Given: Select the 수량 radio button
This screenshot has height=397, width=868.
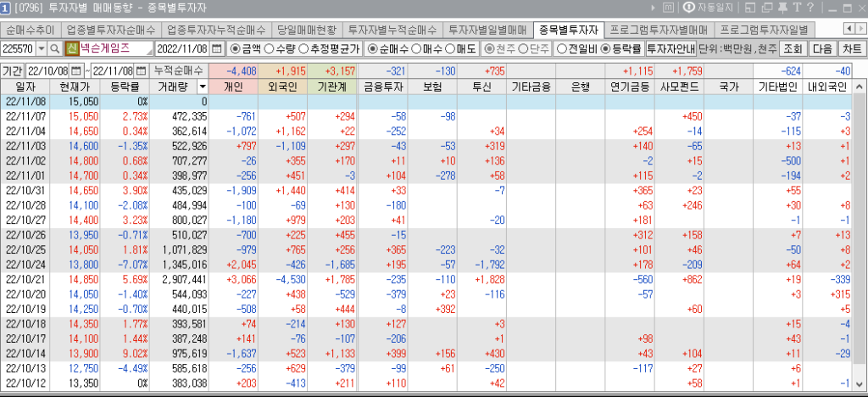Looking at the screenshot, I should (x=270, y=48).
